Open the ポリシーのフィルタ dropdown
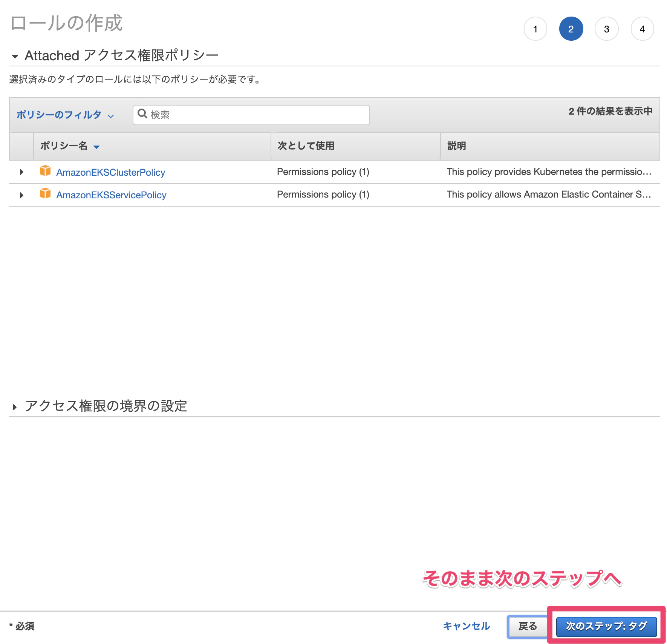The height and width of the screenshot is (644, 667). tap(65, 115)
